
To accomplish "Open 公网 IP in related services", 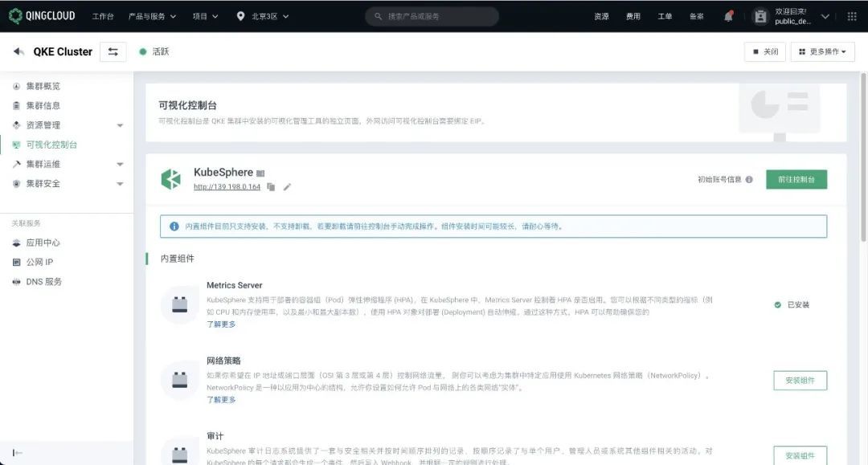I will click(39, 262).
